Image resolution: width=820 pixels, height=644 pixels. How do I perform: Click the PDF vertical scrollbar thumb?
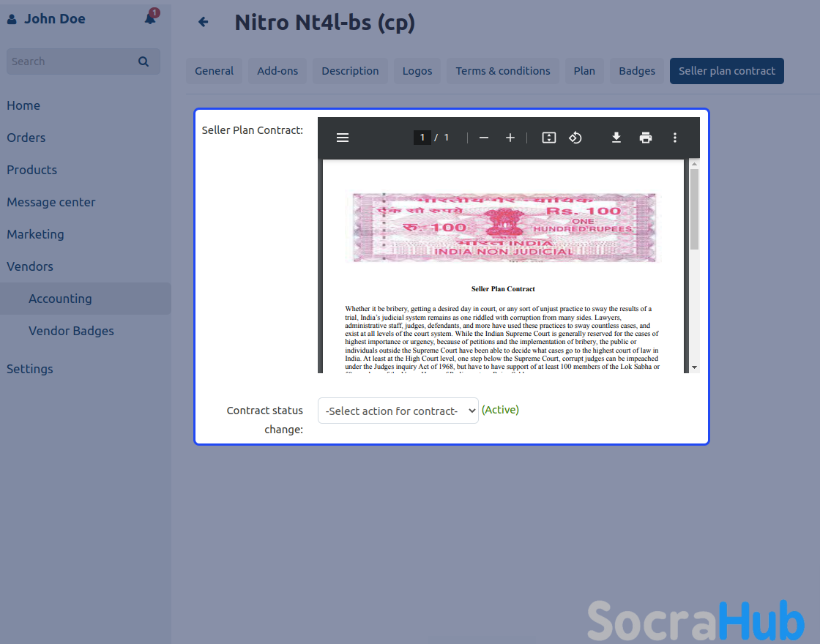click(695, 209)
